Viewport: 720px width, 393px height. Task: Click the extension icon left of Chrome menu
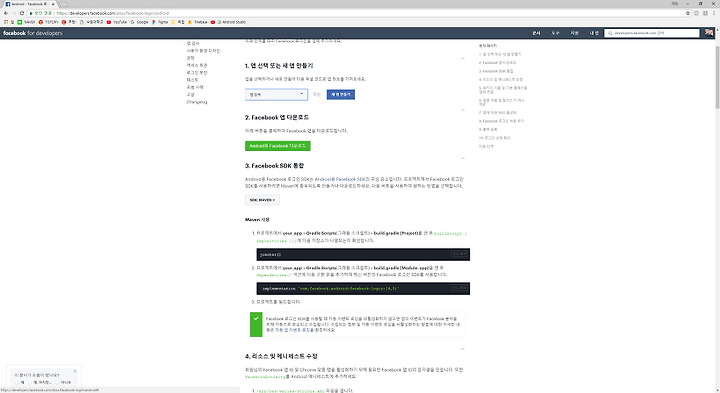click(x=705, y=13)
